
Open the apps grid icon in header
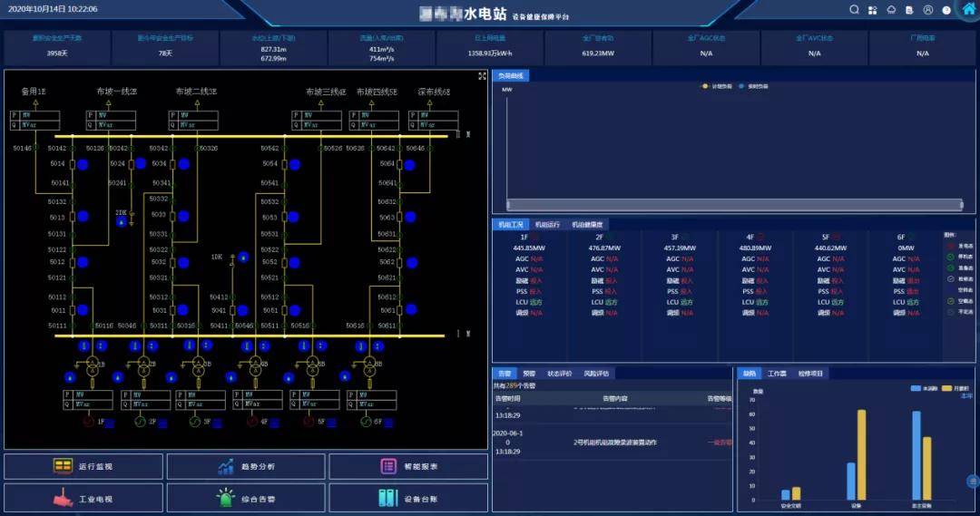tap(872, 10)
